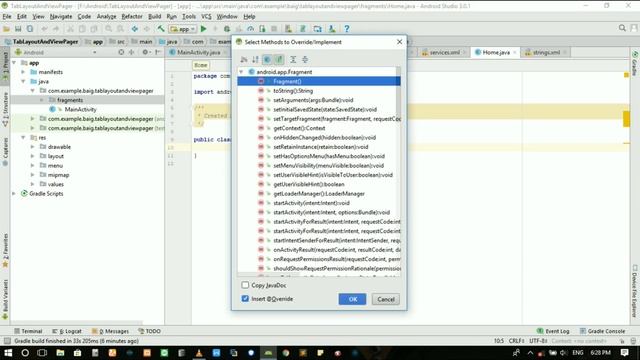Image resolution: width=640 pixels, height=360 pixels.
Task: Run the app with the green play icon
Action: tap(203, 29)
